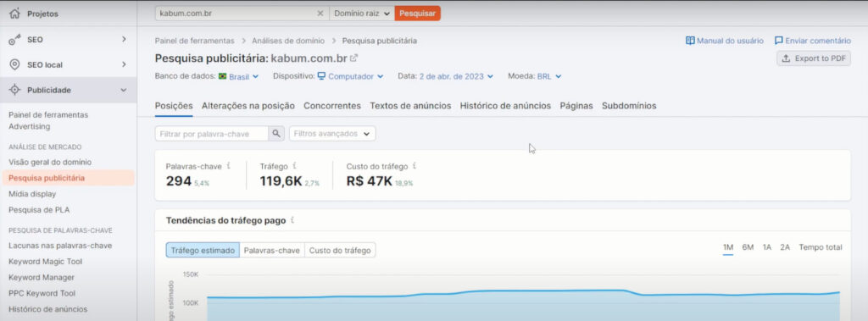Select Tráfego estimado chart toggle
This screenshot has height=321, width=868.
point(203,250)
